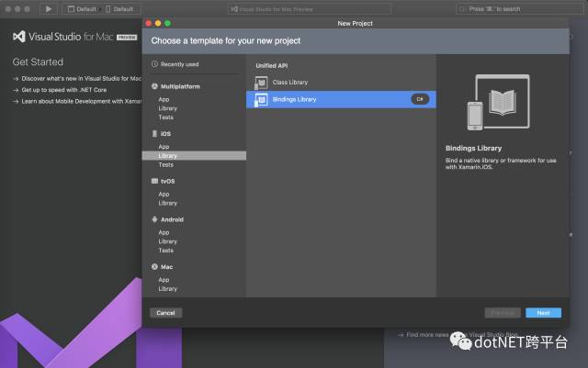Screen dimensions: 588x368
Task: Click the Run play button in toolbar
Action: point(49,9)
